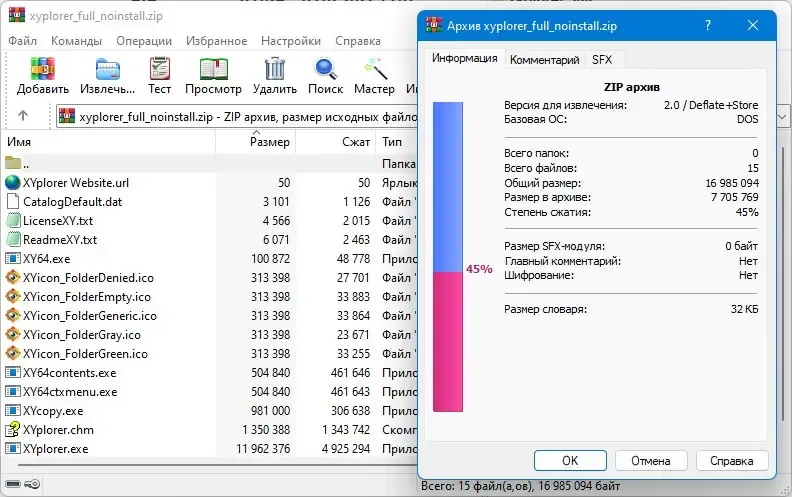The image size is (792, 497).
Task: Click the 7 705 769 packed size value
Action: tap(734, 197)
